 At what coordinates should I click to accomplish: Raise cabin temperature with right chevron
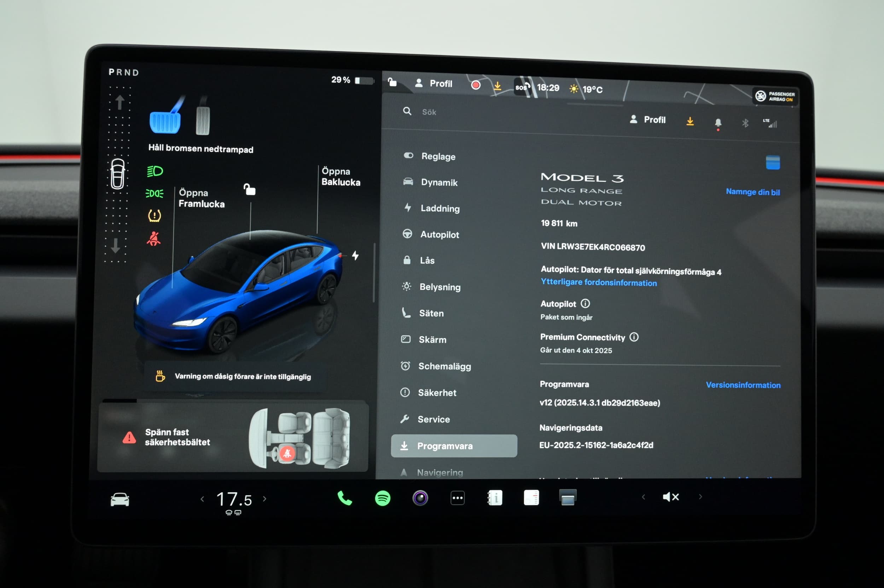pos(265,499)
